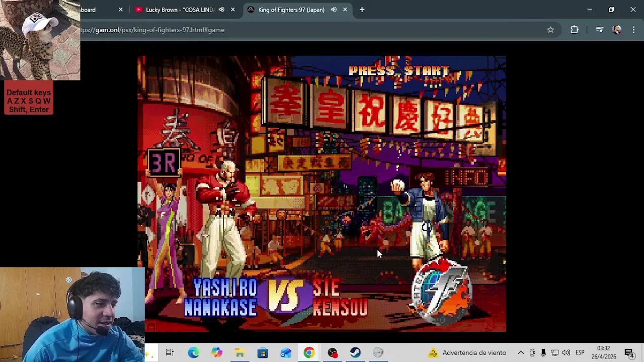Open the Mail app on the taskbar
The height and width of the screenshot is (362, 644).
pyautogui.click(x=286, y=353)
